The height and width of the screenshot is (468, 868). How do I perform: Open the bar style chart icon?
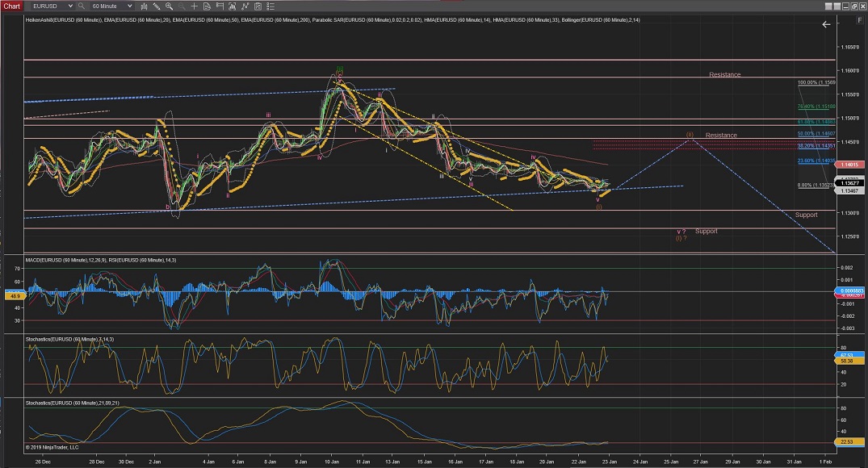(x=144, y=6)
